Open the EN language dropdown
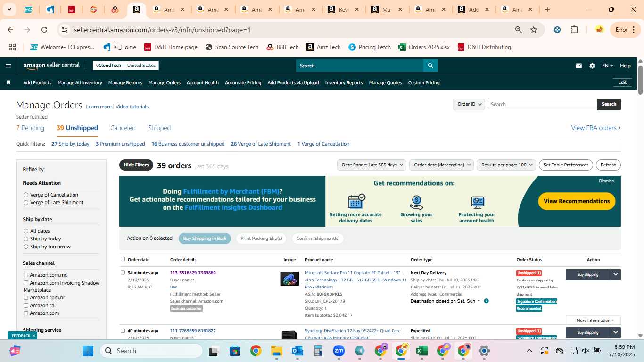This screenshot has height=362, width=644. click(x=607, y=66)
